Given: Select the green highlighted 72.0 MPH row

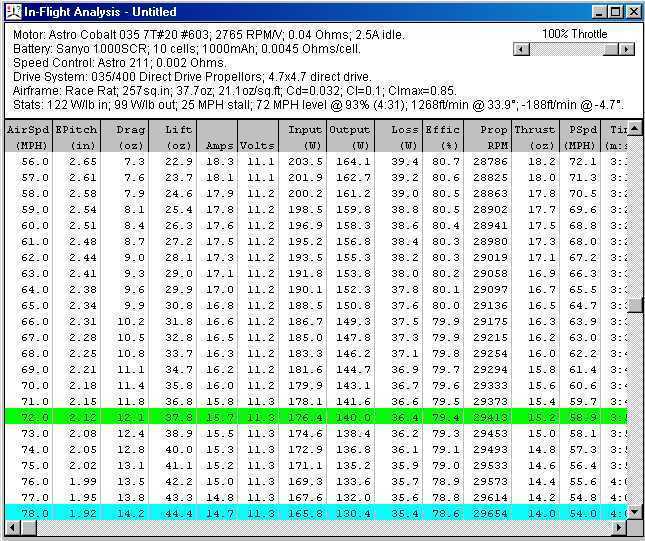Looking at the screenshot, I should [x=300, y=415].
